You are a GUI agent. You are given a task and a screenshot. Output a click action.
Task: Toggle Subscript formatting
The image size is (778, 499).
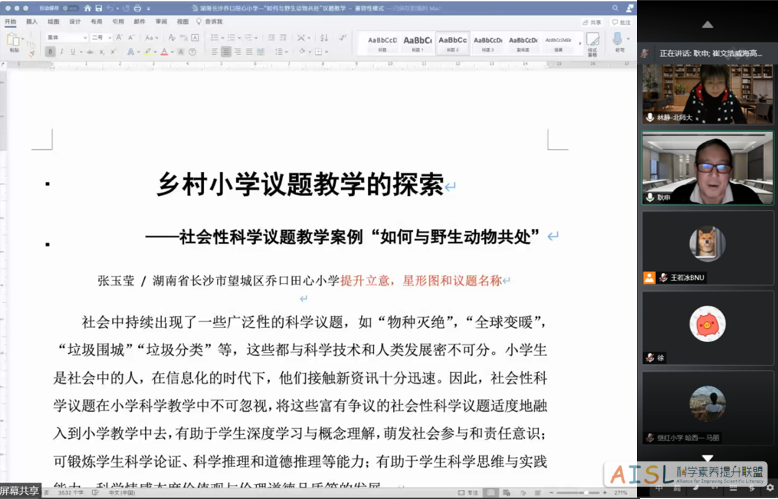(x=102, y=52)
